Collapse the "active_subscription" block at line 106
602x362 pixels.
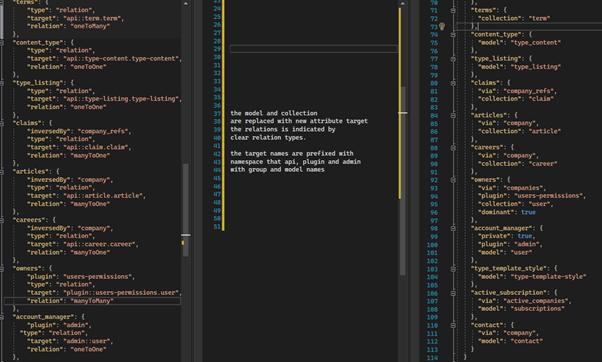[x=453, y=293]
